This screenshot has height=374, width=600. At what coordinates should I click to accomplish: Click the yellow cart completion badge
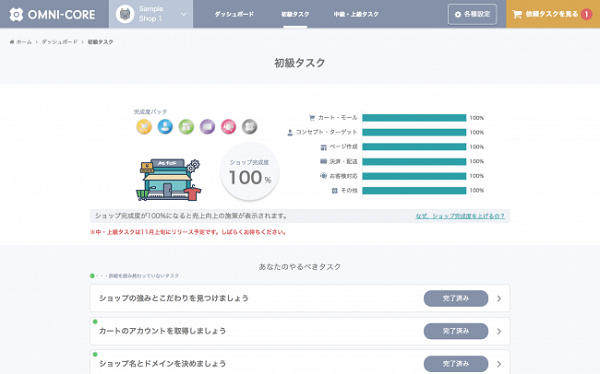(x=144, y=126)
